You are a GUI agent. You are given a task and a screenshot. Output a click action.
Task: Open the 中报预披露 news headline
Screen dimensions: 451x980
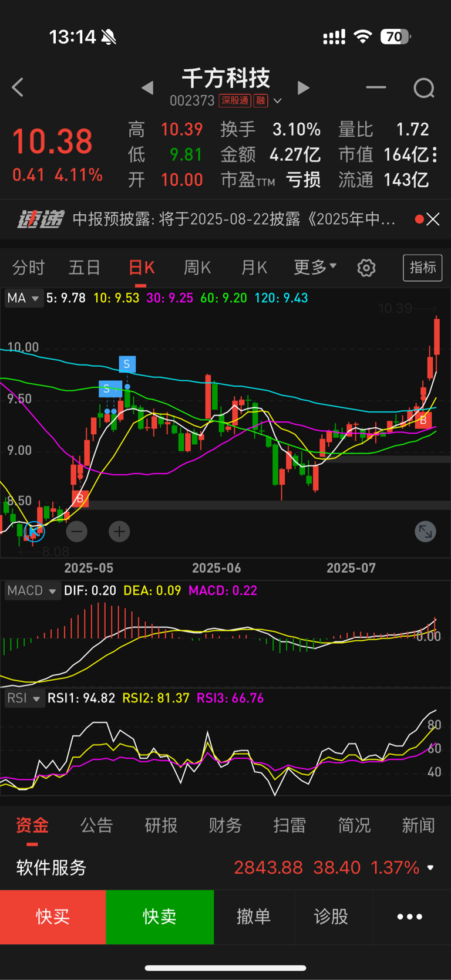[234, 219]
